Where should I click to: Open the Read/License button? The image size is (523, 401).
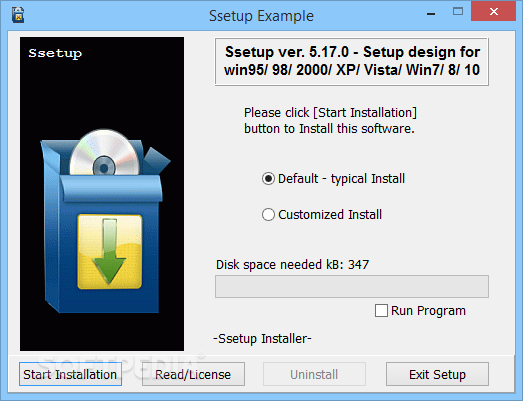coord(193,374)
